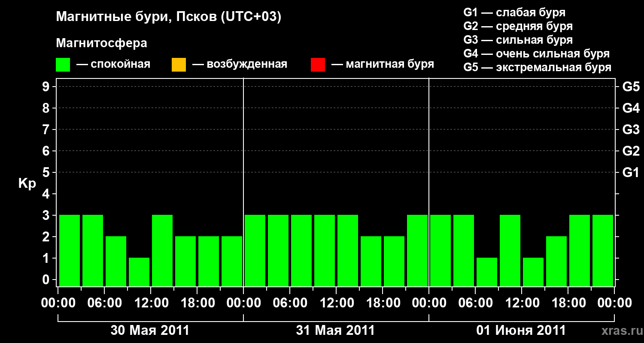Image resolution: width=644 pixels, height=343 pixels.
Task: Click the 12:00–15:00 bar on 31 Мая
Action: tap(348, 250)
